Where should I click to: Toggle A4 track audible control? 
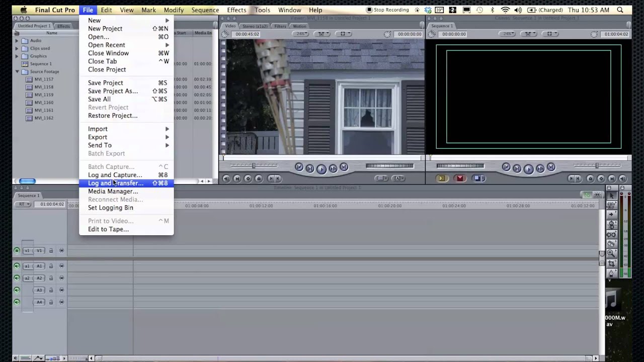pos(17,302)
